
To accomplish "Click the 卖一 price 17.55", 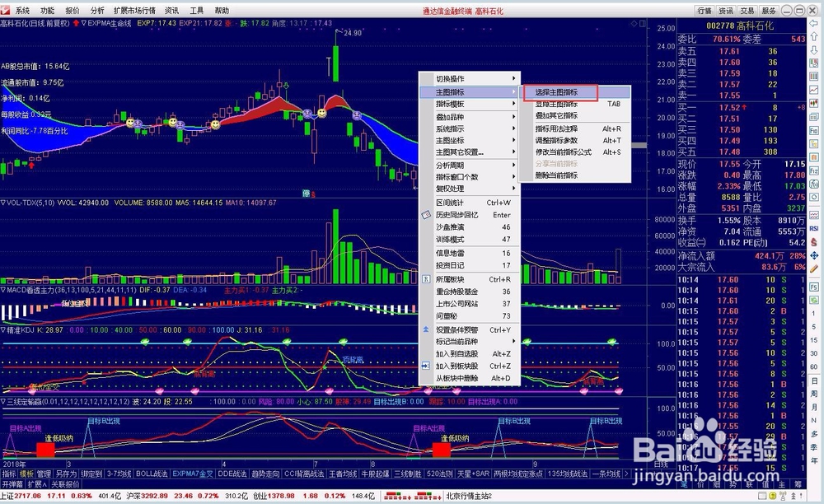I will pyautogui.click(x=729, y=96).
